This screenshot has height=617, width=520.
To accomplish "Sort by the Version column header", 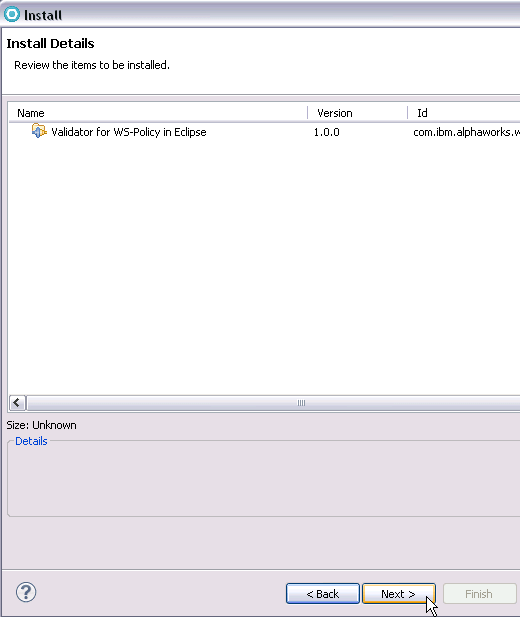I will point(357,113).
